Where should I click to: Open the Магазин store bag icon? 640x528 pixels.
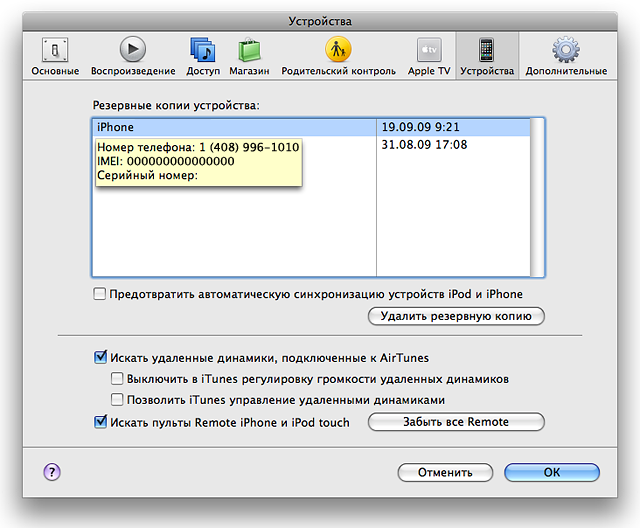[249, 50]
